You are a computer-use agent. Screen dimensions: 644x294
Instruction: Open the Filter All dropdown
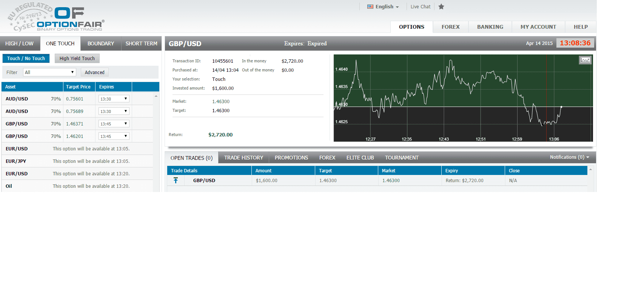pos(49,73)
